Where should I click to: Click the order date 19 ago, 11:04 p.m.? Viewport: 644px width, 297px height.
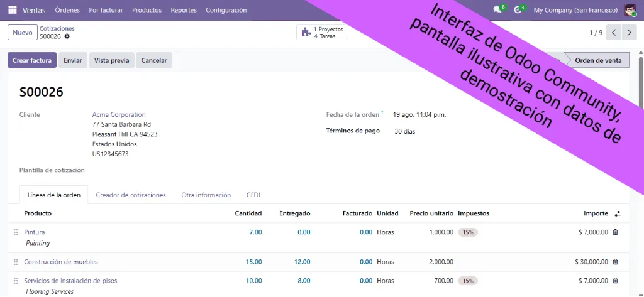point(419,114)
